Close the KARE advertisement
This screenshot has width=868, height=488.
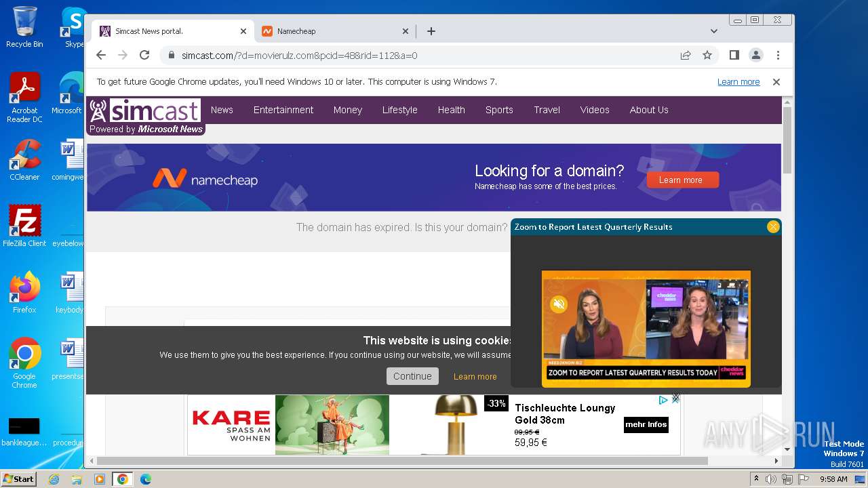point(675,399)
